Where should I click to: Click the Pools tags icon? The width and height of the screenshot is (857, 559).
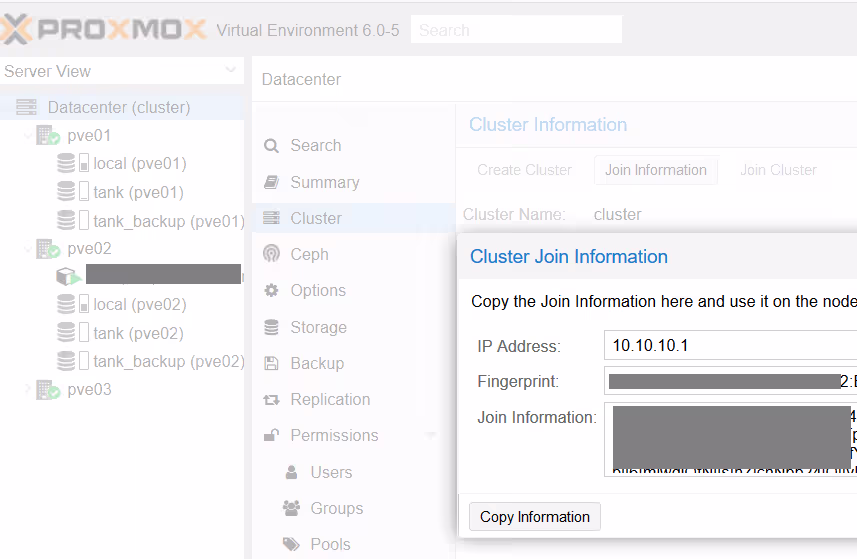(x=291, y=544)
